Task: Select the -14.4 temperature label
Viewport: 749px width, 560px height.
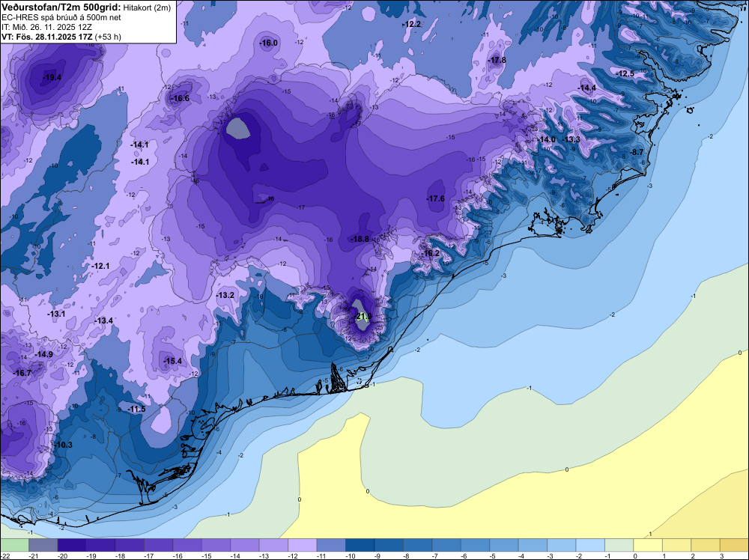Action: 587,88
